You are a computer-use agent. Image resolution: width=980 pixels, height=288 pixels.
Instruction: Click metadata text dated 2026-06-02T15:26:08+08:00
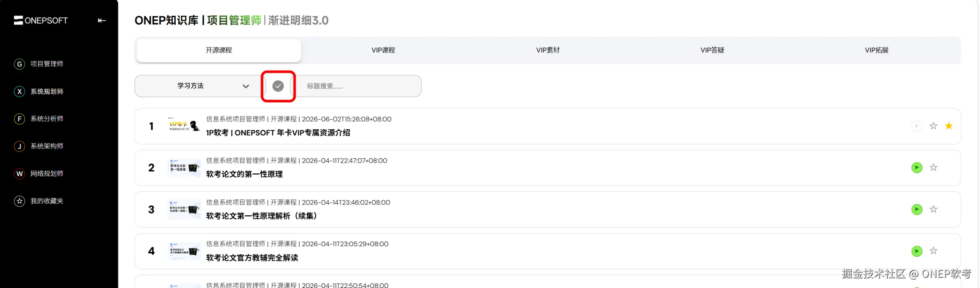298,119
